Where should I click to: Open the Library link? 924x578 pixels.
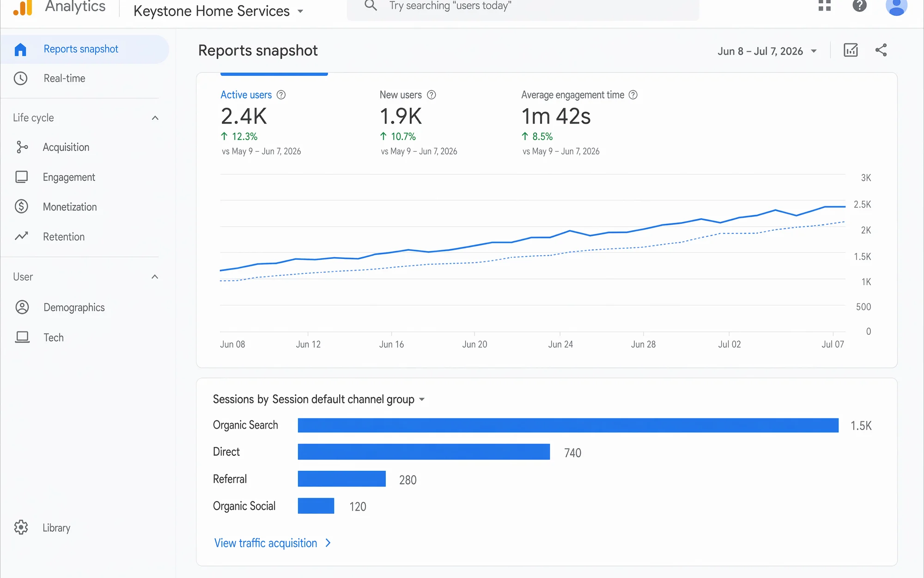coord(56,528)
